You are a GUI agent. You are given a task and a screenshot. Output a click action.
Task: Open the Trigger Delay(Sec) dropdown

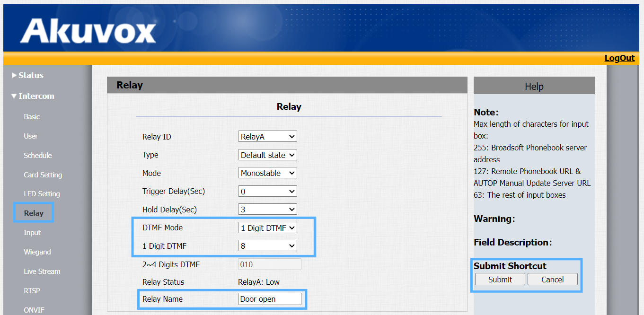(267, 192)
